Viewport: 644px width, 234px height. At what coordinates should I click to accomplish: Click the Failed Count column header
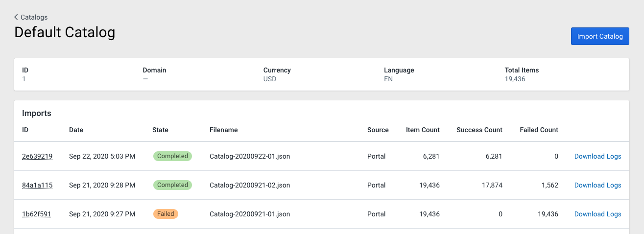[x=539, y=130]
